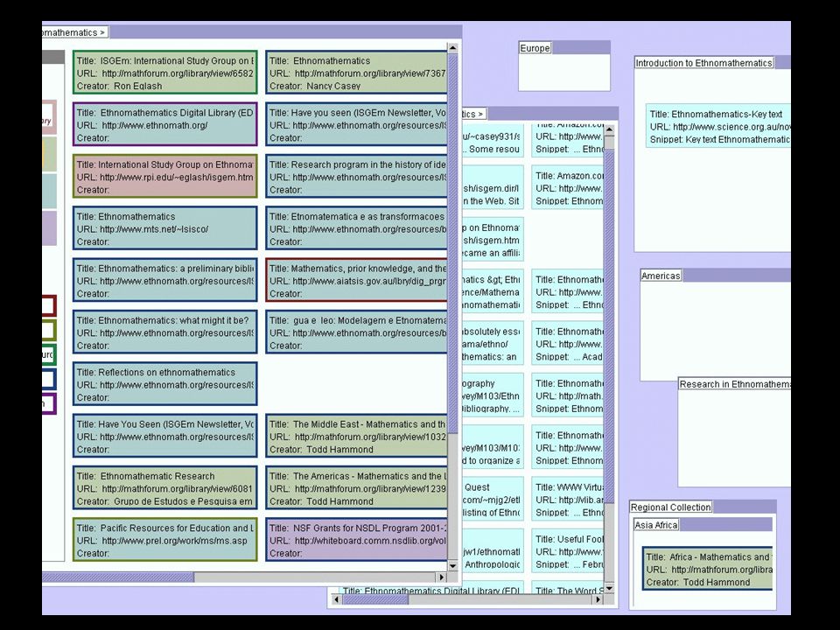Select the Regional Collection label
Image resolution: width=840 pixels, height=630 pixels.
pyautogui.click(x=671, y=507)
